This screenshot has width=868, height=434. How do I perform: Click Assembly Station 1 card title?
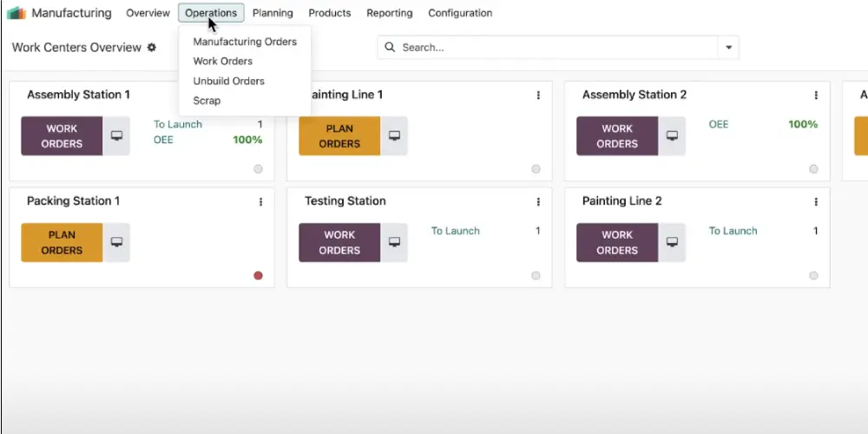(x=79, y=95)
